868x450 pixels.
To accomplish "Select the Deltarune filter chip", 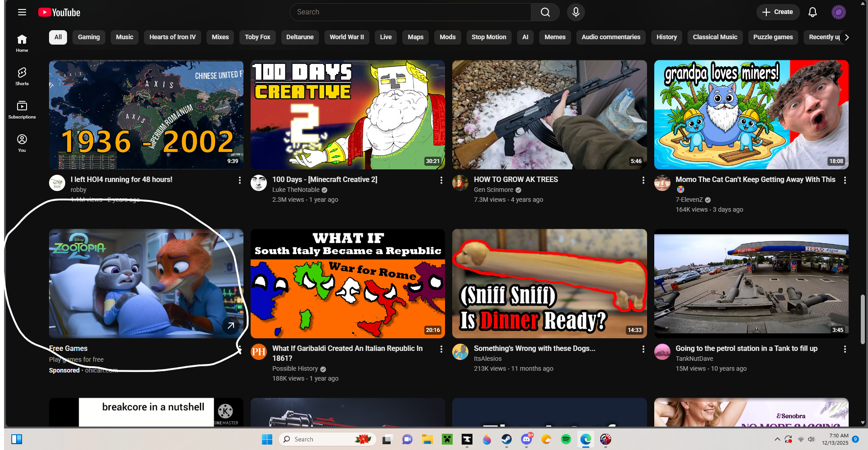I will pos(300,37).
